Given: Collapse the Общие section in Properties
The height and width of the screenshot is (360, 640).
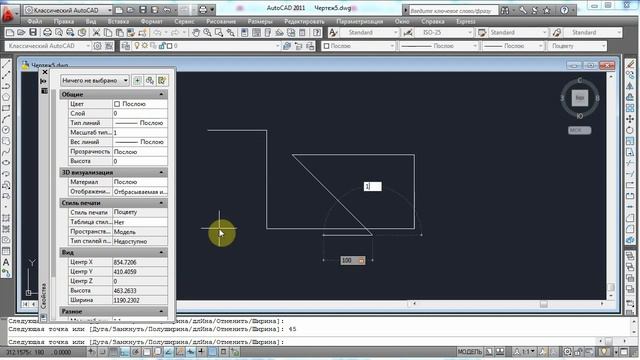Looking at the screenshot, I should [161, 94].
